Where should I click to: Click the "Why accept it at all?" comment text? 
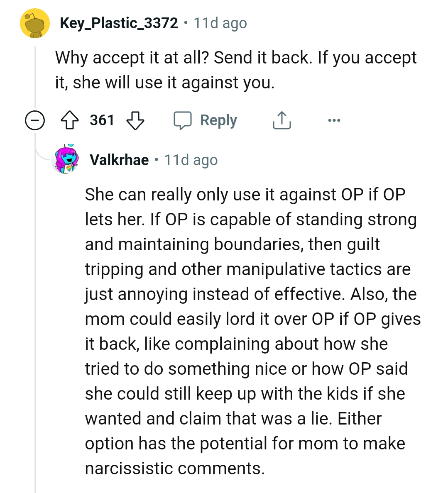(x=132, y=58)
